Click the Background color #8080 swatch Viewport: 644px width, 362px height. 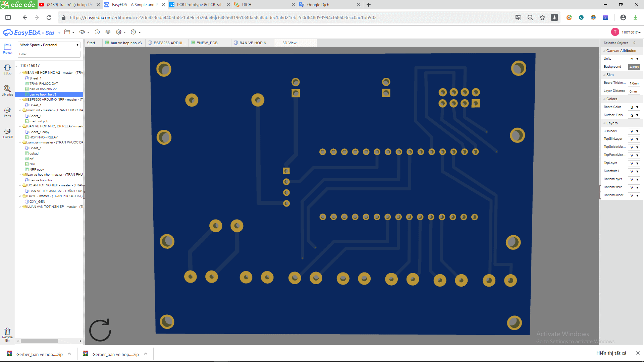634,67
